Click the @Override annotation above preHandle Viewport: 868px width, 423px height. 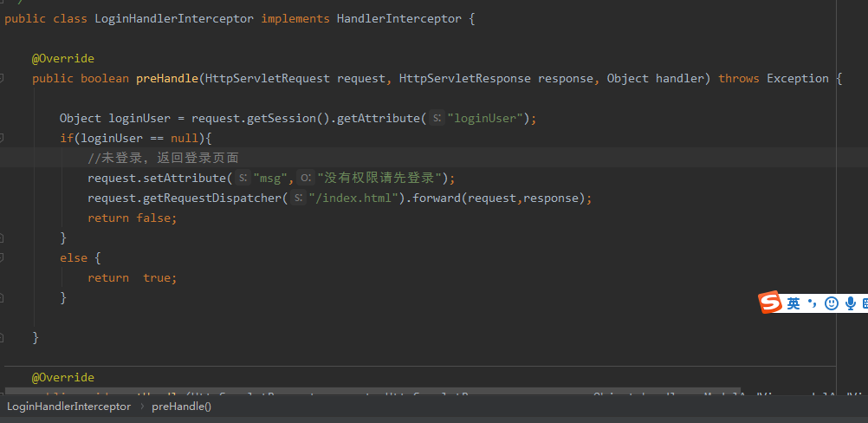click(63, 59)
